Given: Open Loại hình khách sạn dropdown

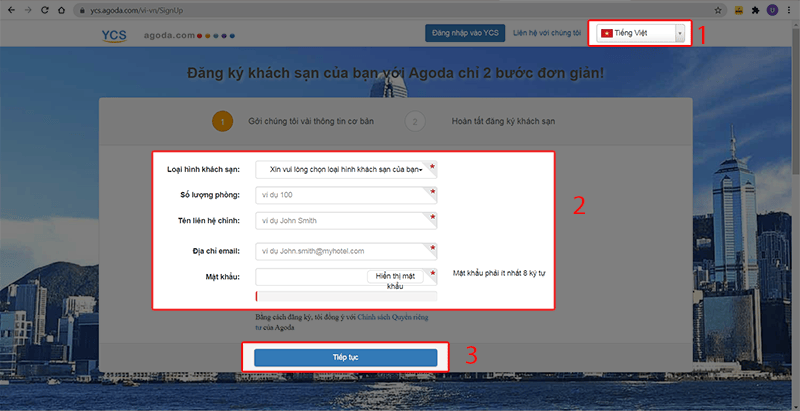Looking at the screenshot, I should pyautogui.click(x=346, y=169).
